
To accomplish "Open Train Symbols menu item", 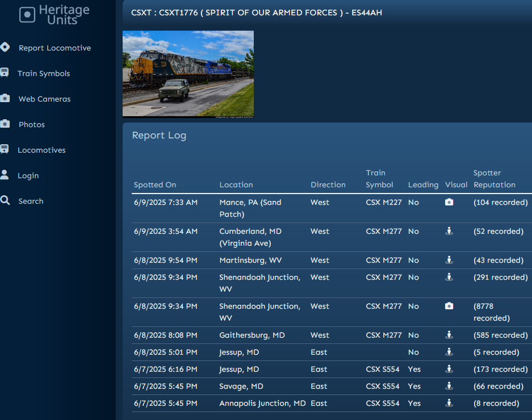I will click(44, 73).
